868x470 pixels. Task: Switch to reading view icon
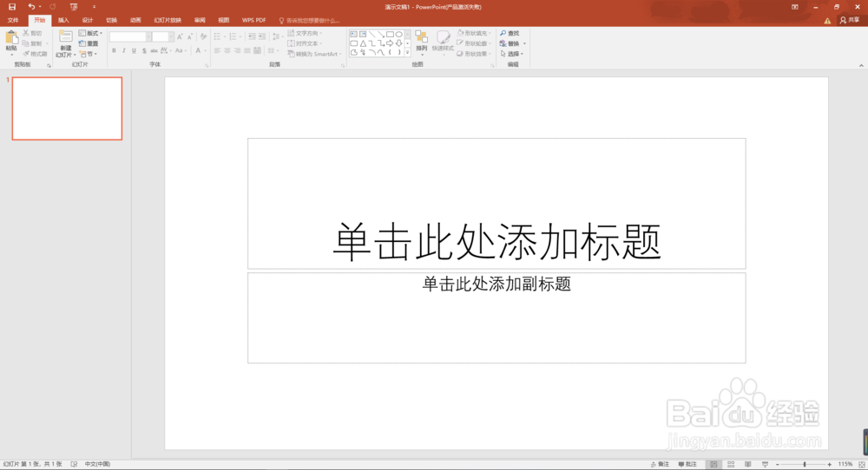[748, 465]
